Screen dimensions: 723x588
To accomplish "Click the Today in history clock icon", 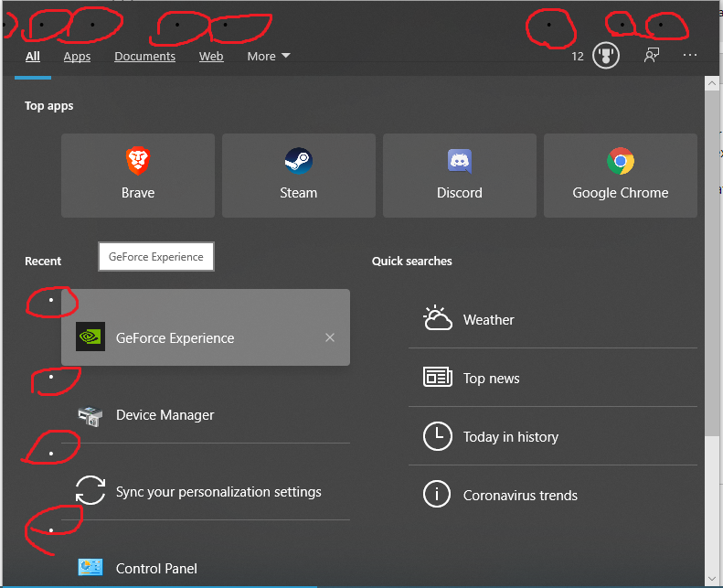I will 438,436.
